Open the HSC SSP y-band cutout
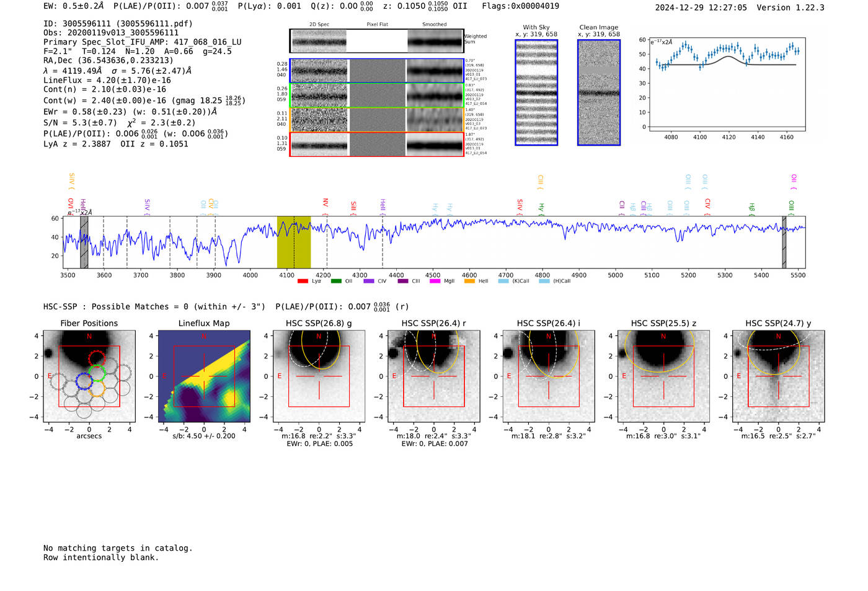Viewport: 868px width, 591px height. coord(778,376)
